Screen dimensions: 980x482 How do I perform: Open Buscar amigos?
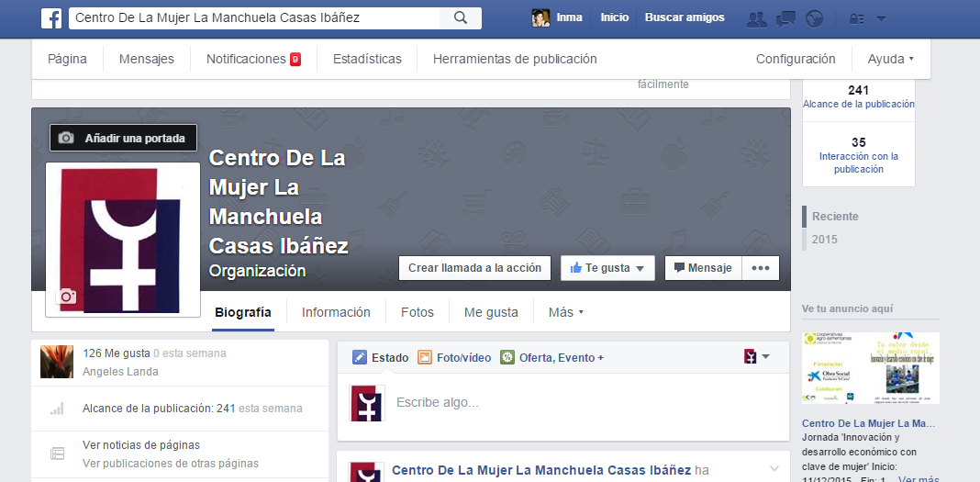(685, 17)
